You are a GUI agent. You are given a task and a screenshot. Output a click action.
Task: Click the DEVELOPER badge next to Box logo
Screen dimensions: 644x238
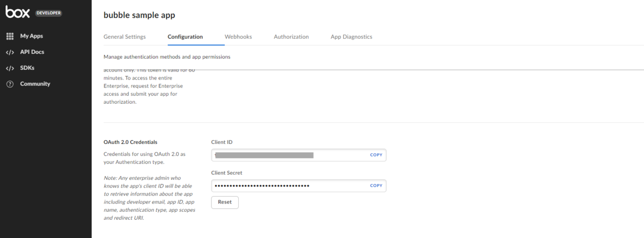click(48, 12)
